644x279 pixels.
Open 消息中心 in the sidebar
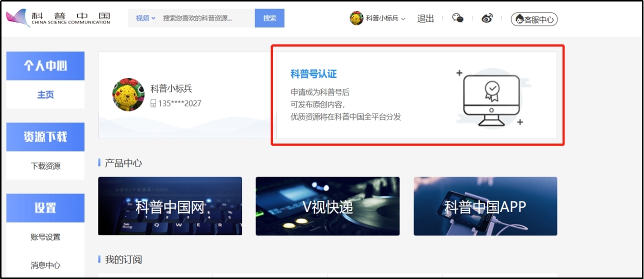45,265
